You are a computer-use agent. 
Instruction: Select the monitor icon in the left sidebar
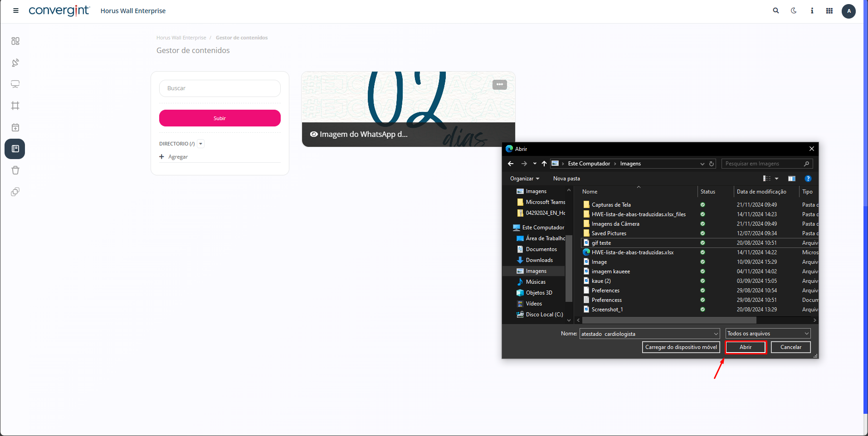pyautogui.click(x=15, y=84)
